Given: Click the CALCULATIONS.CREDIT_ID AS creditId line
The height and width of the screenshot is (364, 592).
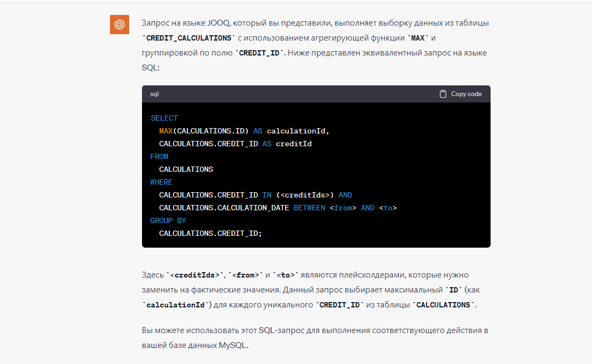Looking at the screenshot, I should pyautogui.click(x=235, y=144).
